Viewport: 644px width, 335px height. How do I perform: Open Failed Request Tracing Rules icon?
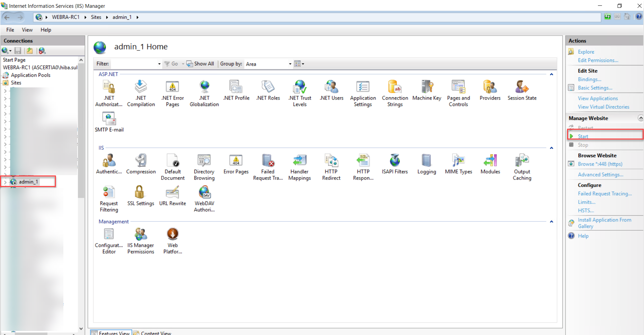(268, 161)
